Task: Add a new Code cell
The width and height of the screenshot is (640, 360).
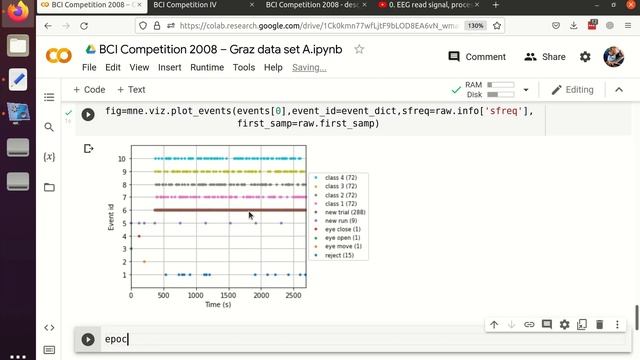Action: [89, 89]
